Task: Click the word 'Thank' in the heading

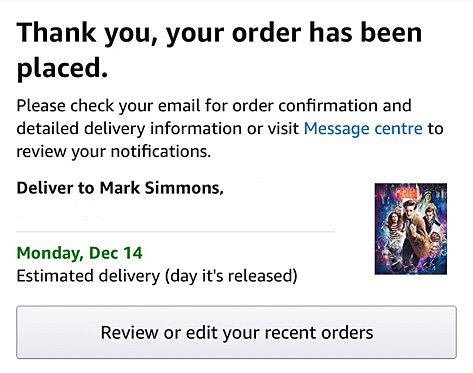Action: (56, 33)
